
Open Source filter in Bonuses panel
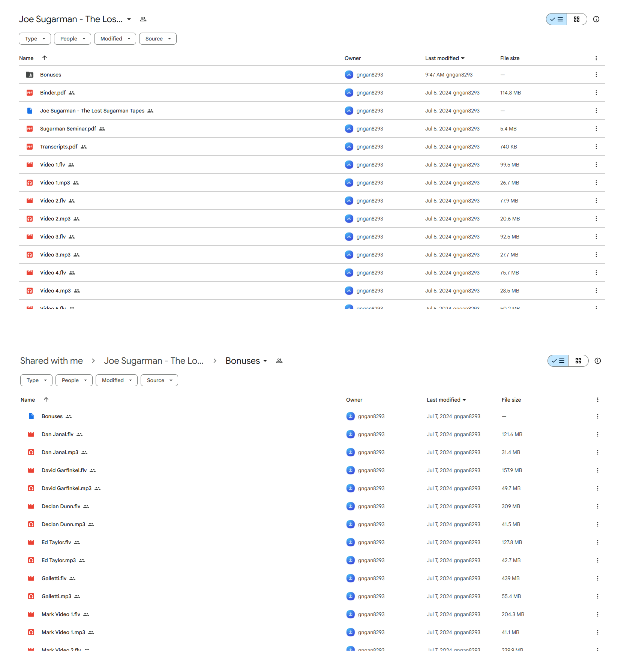click(x=159, y=380)
